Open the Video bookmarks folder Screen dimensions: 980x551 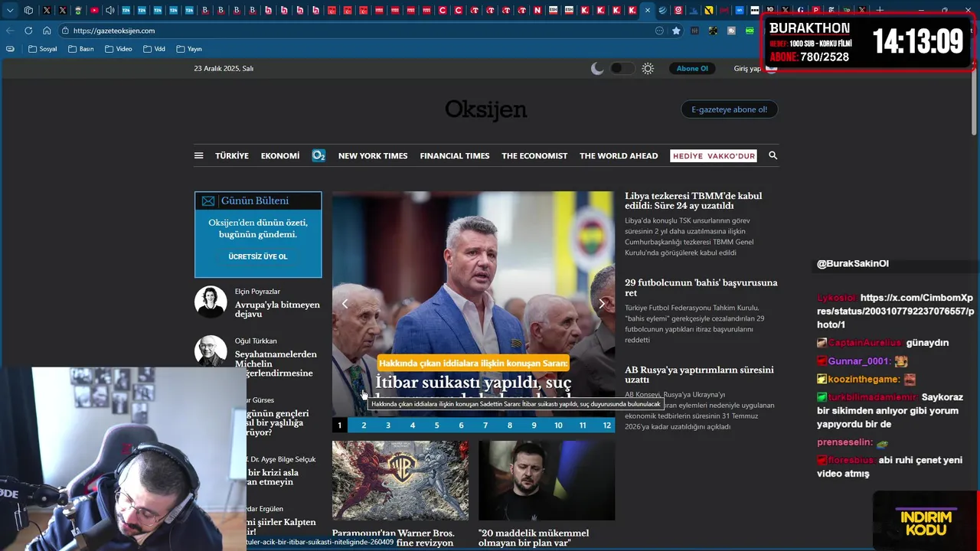click(119, 49)
